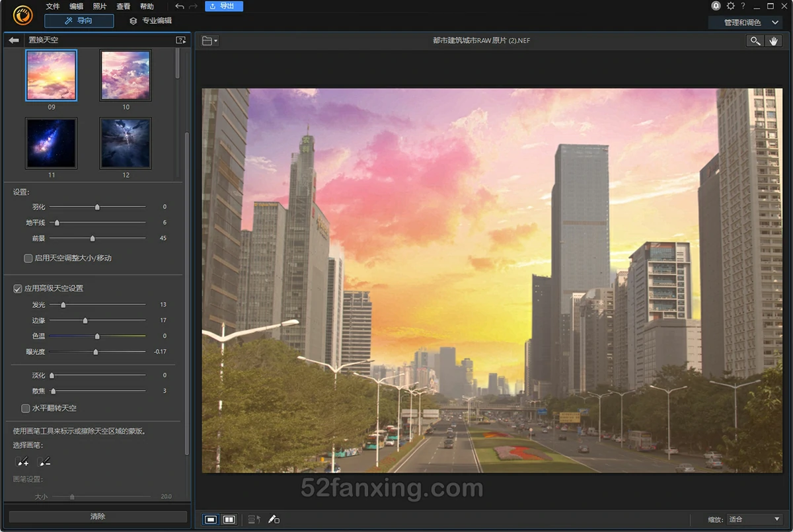The image size is (793, 532).
Task: Click the redo arrow icon
Action: (193, 6)
